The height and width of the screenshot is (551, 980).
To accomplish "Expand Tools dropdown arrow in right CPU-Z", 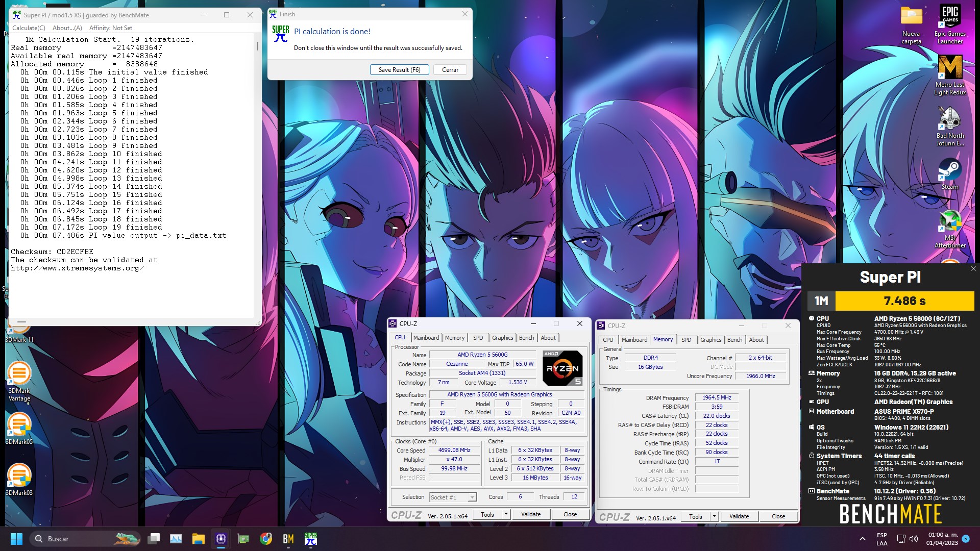I will click(714, 516).
